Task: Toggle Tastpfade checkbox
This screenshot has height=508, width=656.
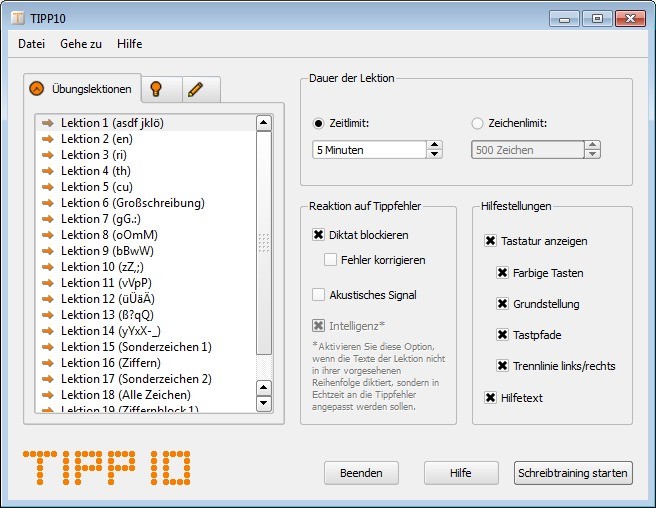Action: tap(502, 335)
